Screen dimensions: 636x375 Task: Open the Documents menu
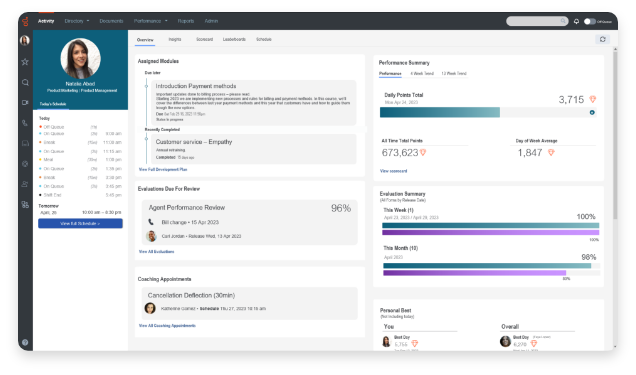click(111, 21)
